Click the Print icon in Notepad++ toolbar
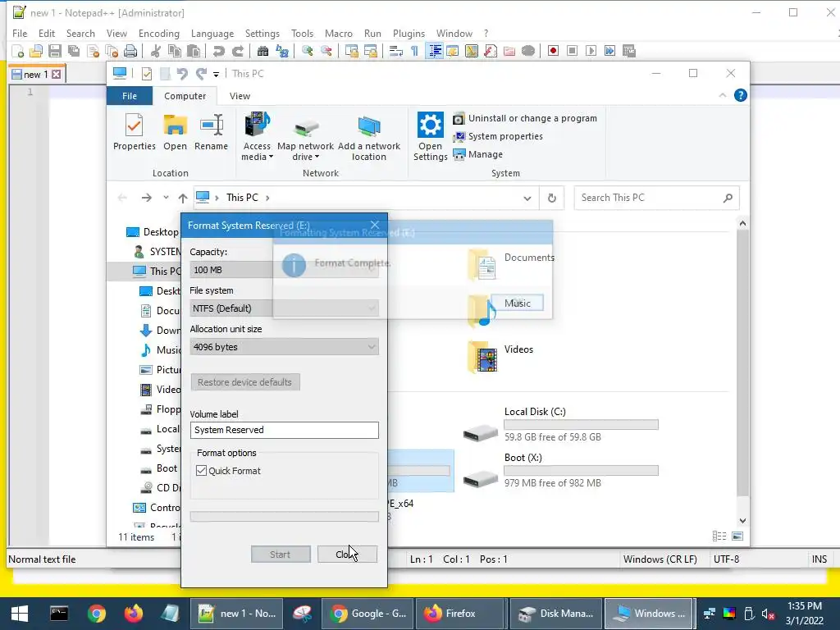840x630 pixels. click(130, 51)
